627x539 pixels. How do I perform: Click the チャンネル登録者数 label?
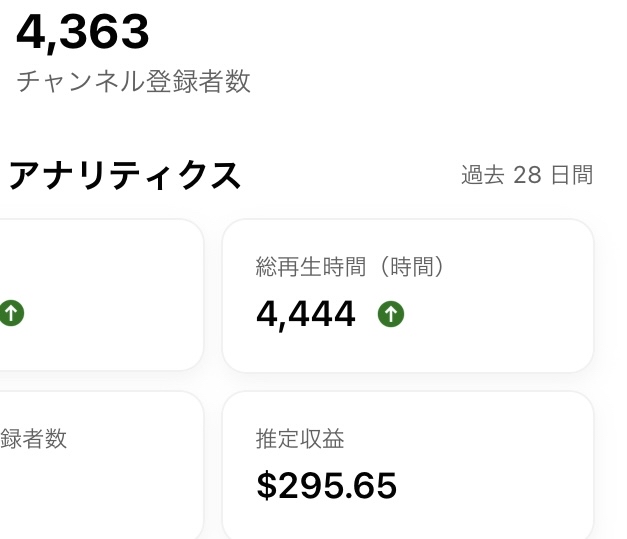point(134,81)
